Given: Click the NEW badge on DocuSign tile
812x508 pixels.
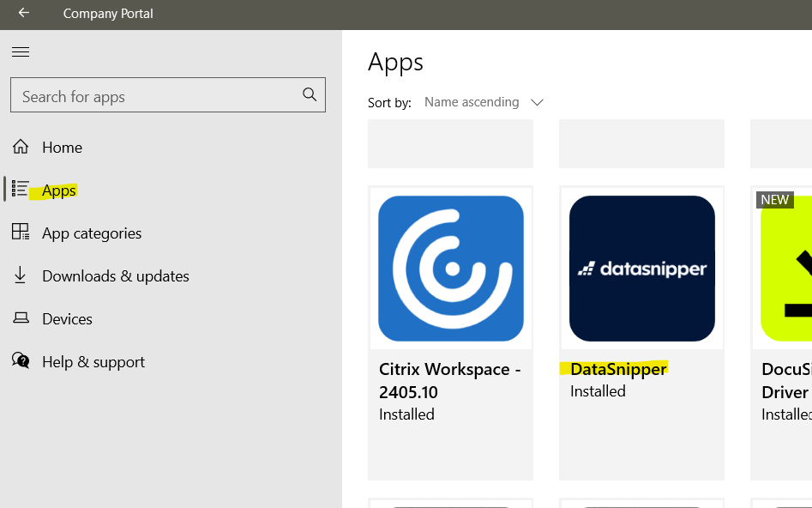Looking at the screenshot, I should click(775, 200).
